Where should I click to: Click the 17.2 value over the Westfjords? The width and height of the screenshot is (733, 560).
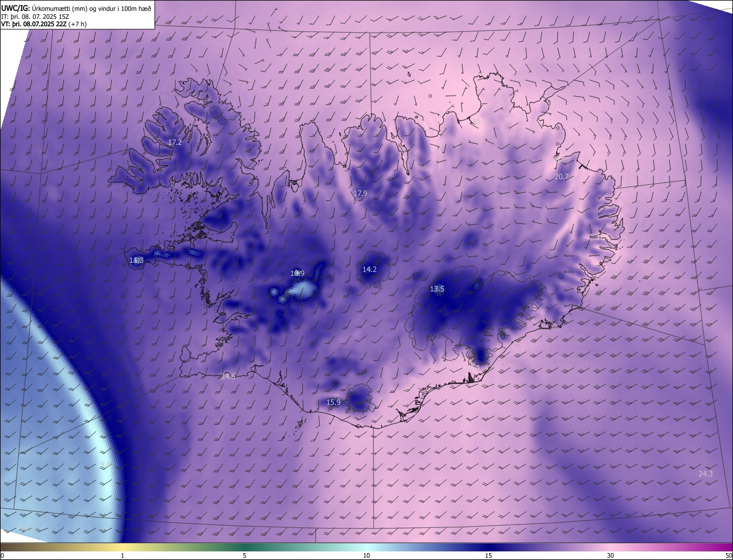pos(175,142)
